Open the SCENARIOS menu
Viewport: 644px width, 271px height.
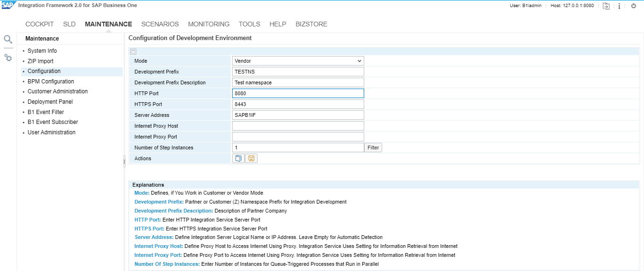(x=160, y=24)
